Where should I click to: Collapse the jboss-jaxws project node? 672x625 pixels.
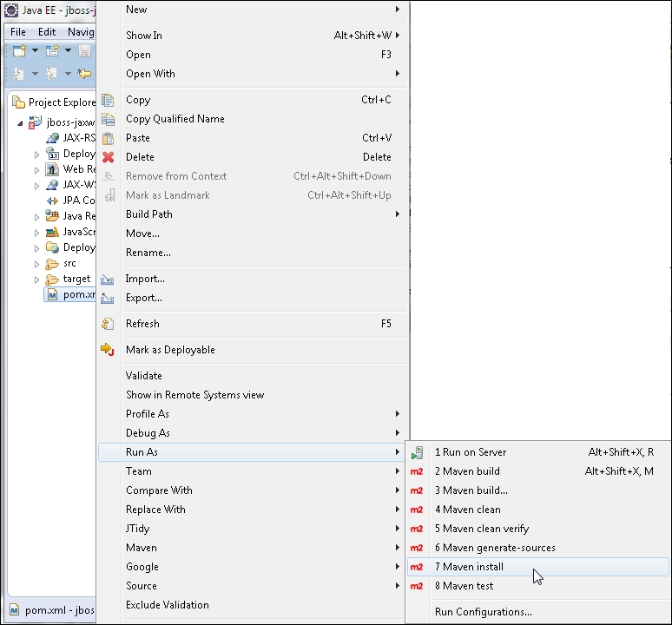tap(20, 123)
